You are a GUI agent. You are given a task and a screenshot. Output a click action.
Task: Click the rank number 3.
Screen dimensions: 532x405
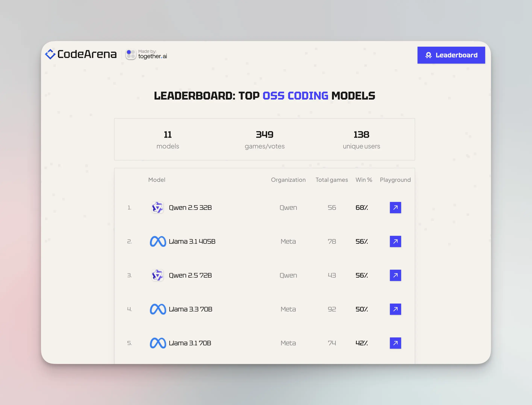[129, 275]
